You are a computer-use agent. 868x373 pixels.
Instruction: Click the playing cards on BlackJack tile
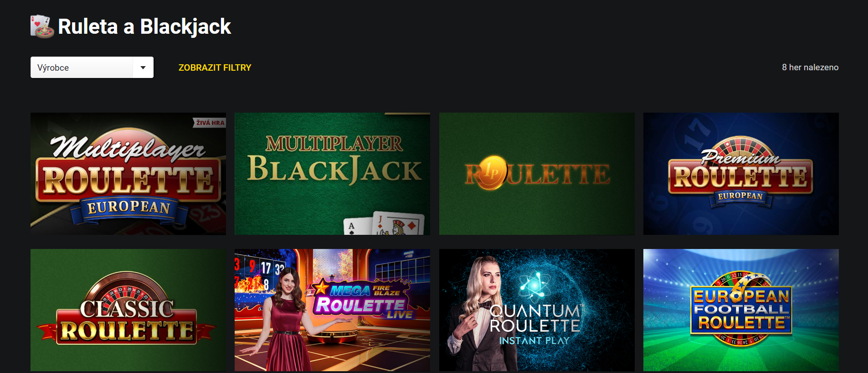[x=384, y=224]
